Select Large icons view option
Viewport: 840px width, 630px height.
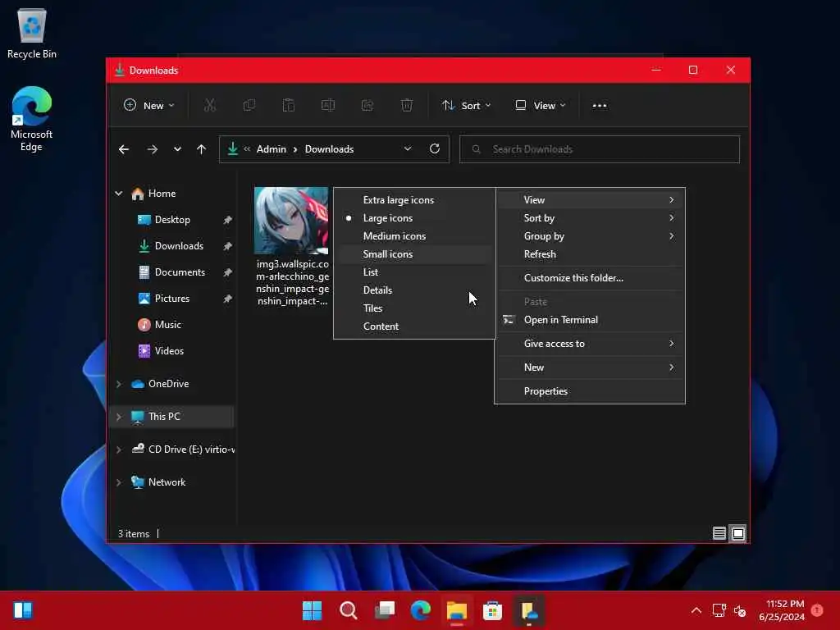click(414, 218)
